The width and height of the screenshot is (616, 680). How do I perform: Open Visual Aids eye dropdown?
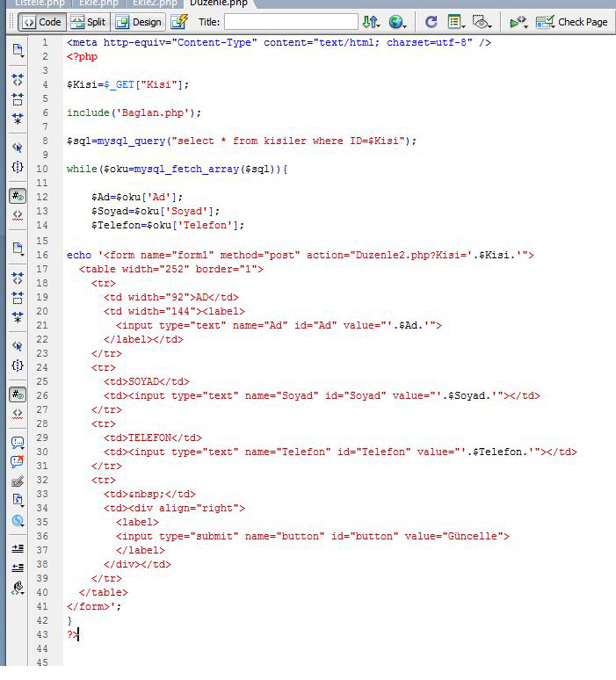pos(482,22)
